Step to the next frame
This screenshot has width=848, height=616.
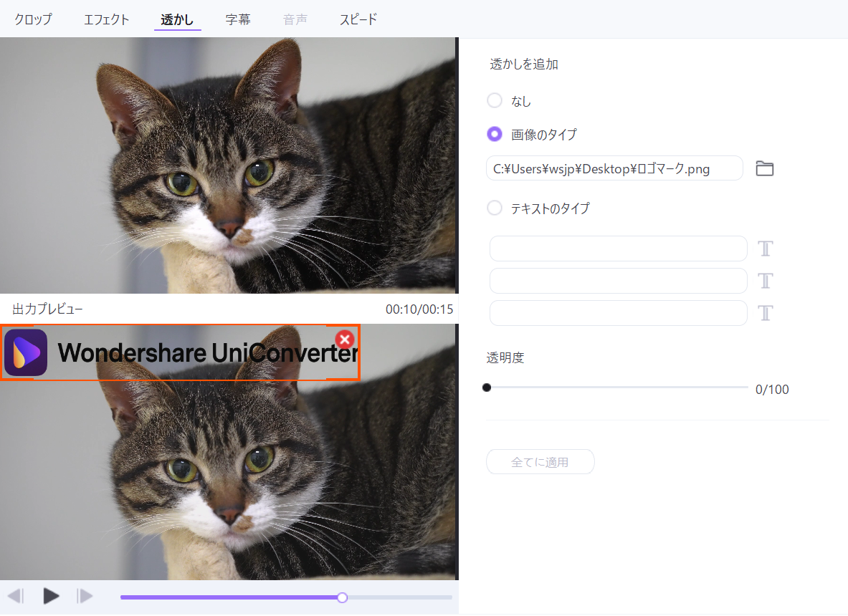coord(85,596)
